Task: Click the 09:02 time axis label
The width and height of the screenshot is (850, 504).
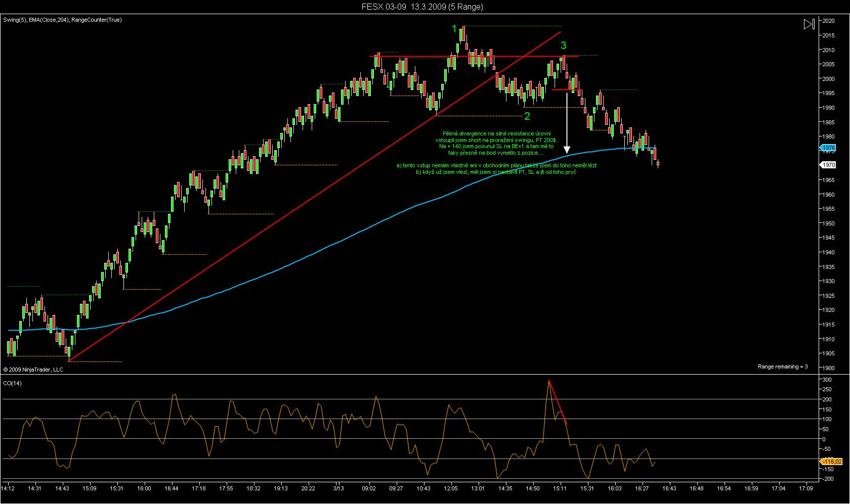Action: tap(369, 488)
